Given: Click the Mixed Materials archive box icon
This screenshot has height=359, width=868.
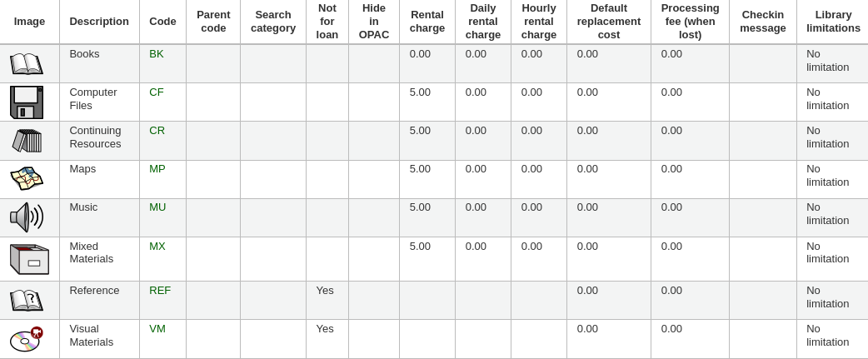Looking at the screenshot, I should click(29, 259).
